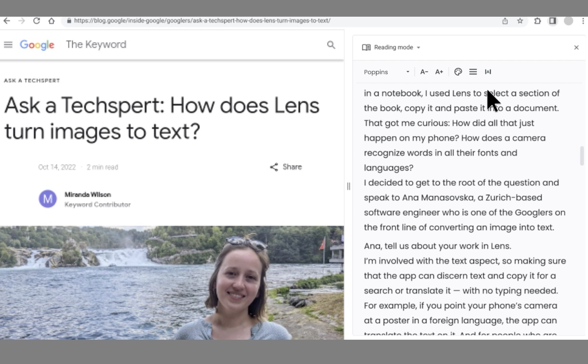Image resolution: width=588 pixels, height=364 pixels.
Task: Share this page via address bar share icon
Action: tap(505, 21)
